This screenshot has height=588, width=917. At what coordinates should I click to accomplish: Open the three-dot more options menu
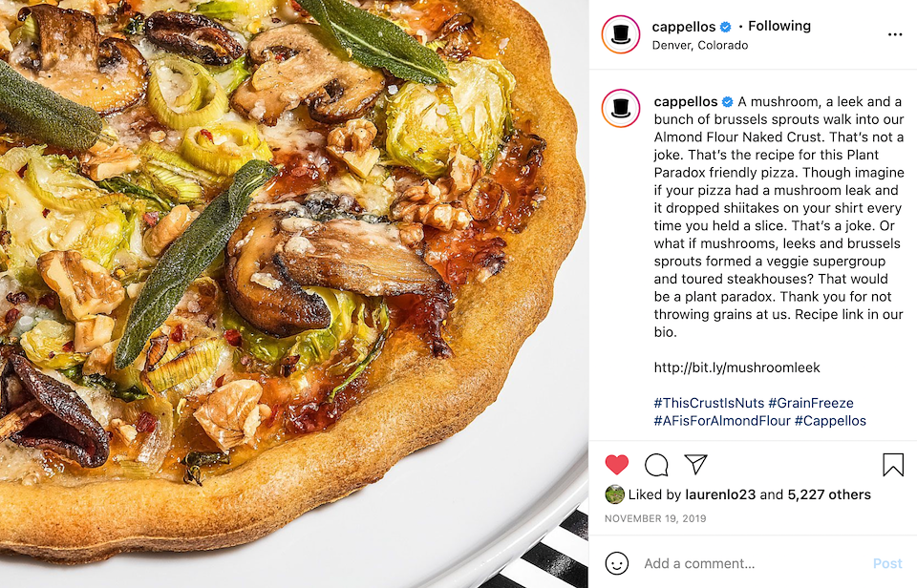tap(895, 35)
